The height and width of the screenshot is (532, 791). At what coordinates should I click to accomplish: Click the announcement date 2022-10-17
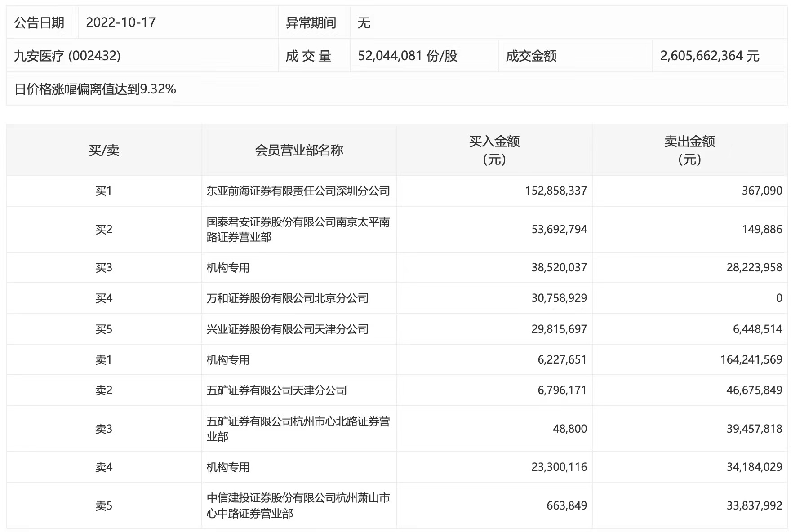(120, 22)
